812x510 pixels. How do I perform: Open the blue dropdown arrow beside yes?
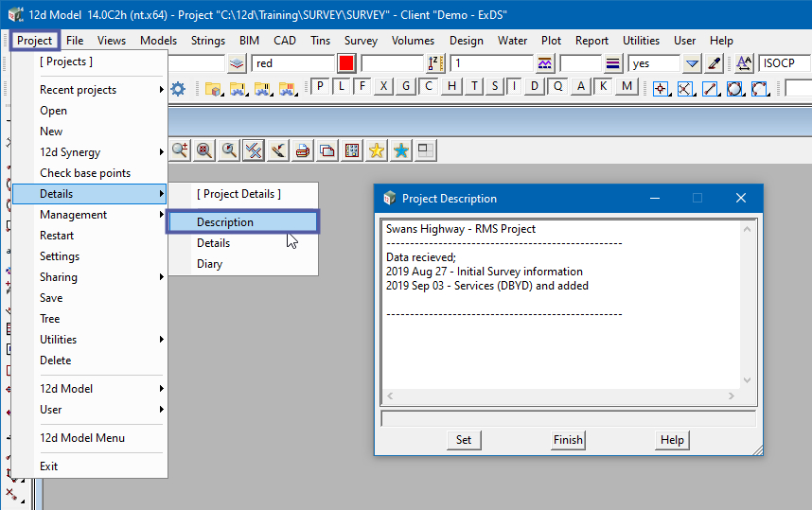692,63
